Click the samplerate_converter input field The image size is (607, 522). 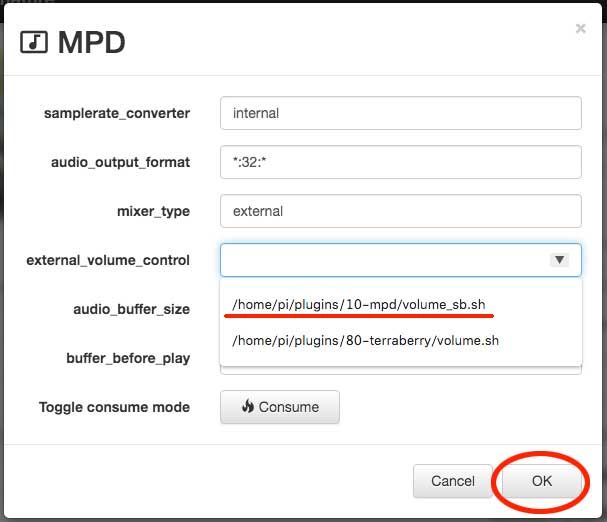tap(401, 113)
